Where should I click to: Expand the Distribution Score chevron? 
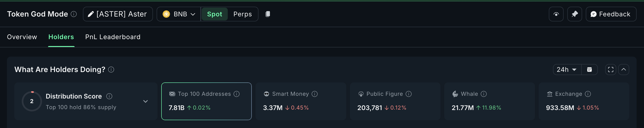tap(146, 101)
